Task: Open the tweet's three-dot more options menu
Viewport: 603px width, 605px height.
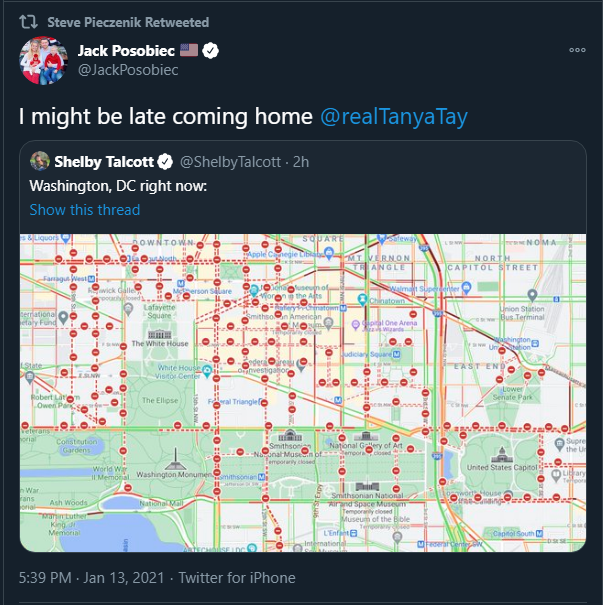Action: 577,50
